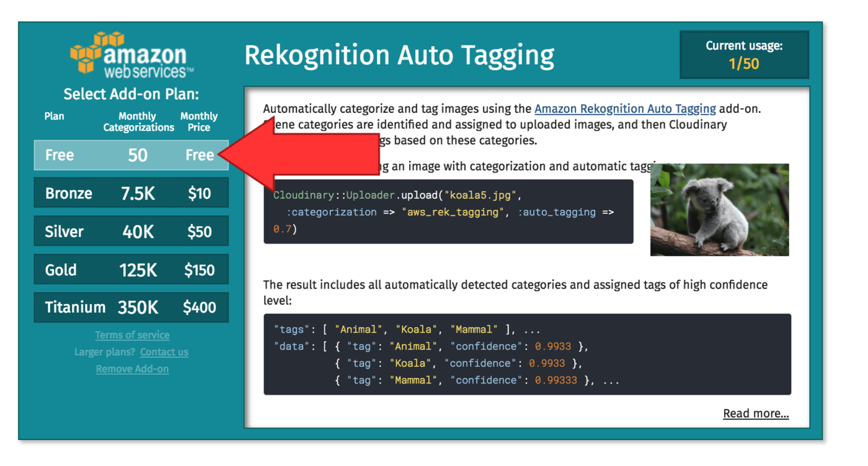Click the Cloudinary Uploader code block

click(448, 212)
